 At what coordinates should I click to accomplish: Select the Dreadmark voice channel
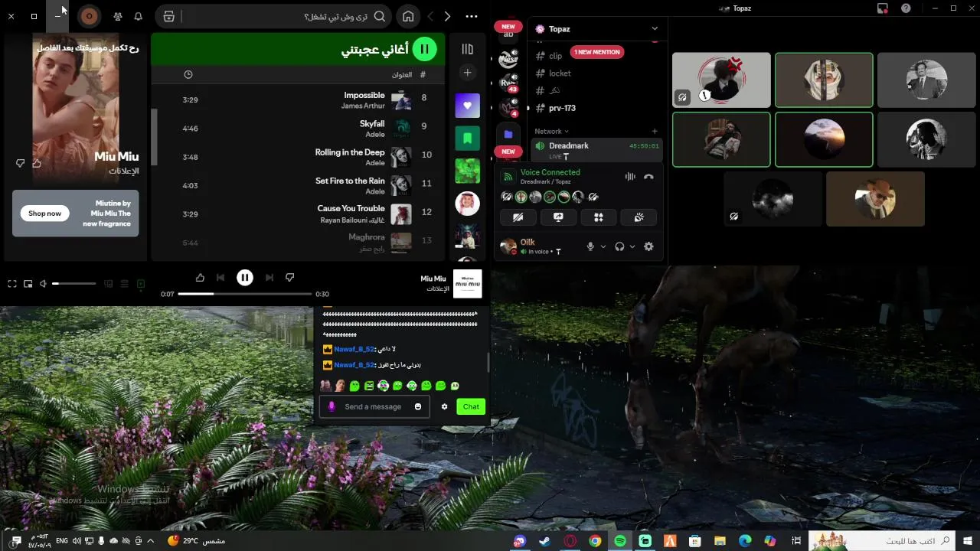click(598, 150)
